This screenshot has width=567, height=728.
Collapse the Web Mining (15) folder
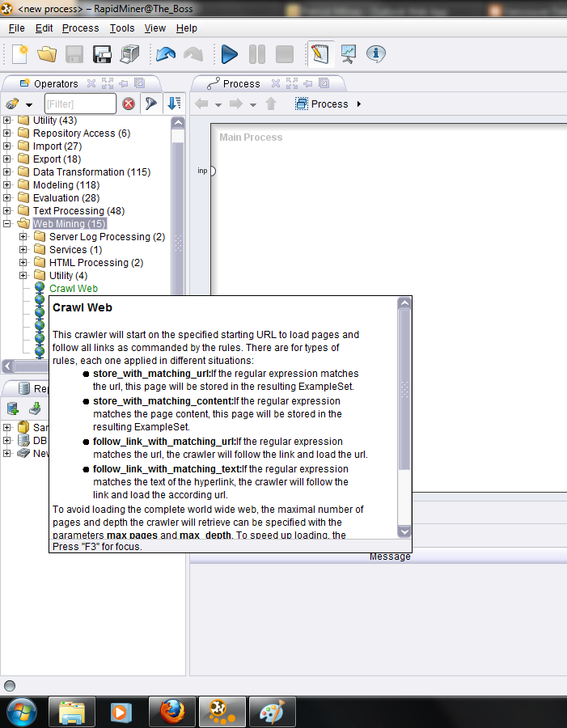[x=7, y=224]
